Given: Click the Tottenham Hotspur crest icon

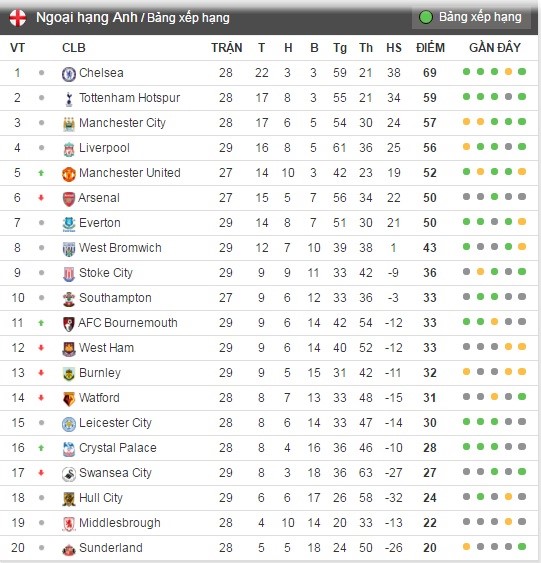Looking at the screenshot, I should pos(69,99).
